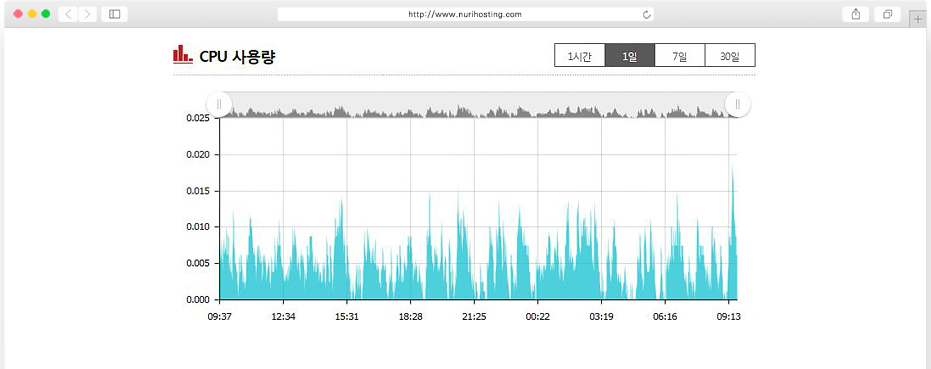Close the window with the red button
Screen dimensions: 931x369
point(18,14)
